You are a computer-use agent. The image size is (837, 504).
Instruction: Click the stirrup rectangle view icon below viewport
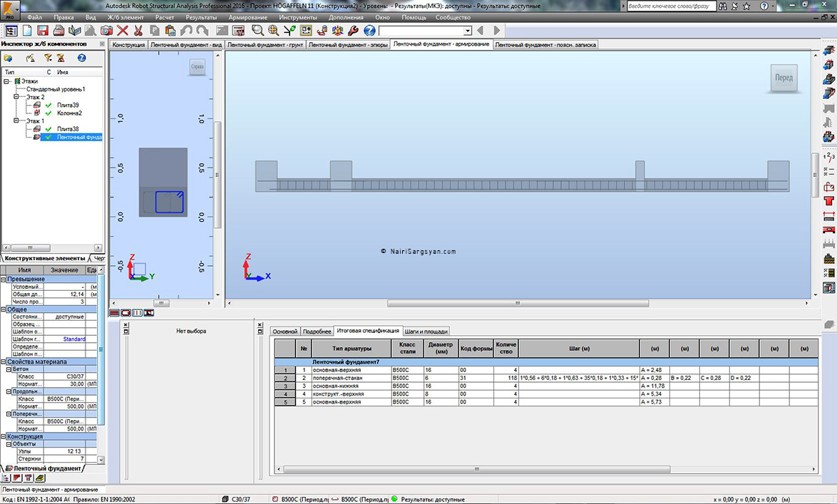126,313
